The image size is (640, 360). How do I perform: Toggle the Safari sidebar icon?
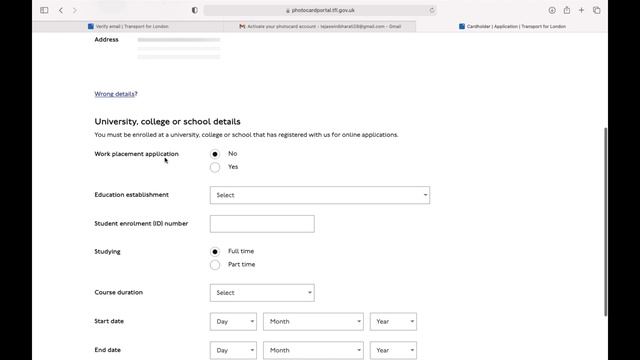[x=44, y=10]
